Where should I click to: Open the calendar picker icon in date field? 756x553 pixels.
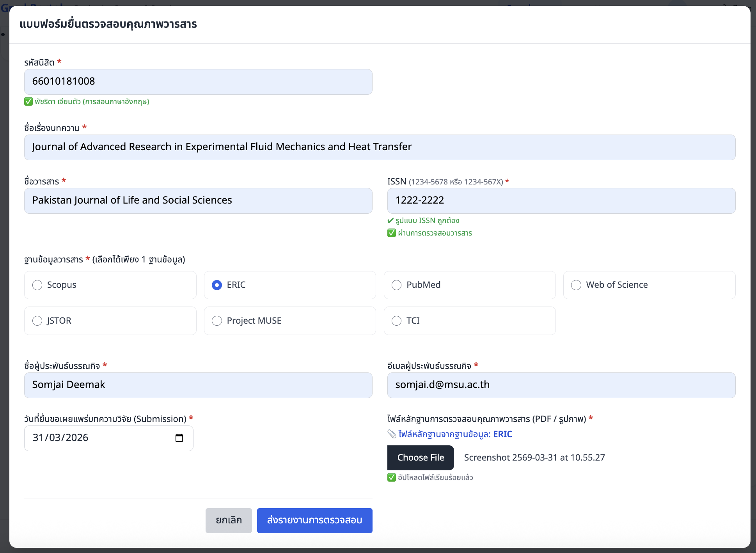pos(179,438)
